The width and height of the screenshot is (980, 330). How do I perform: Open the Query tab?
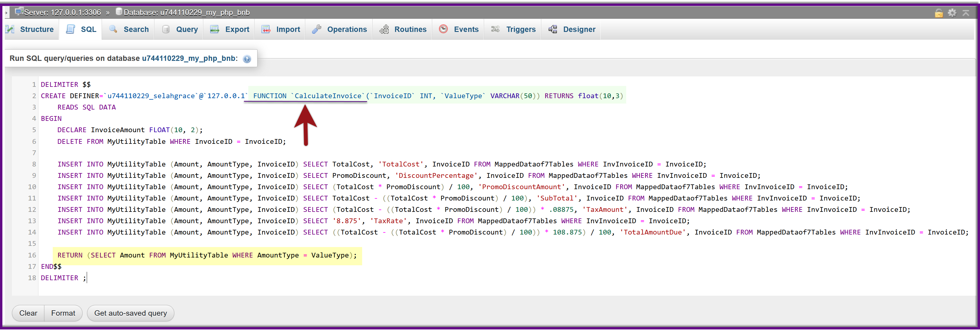180,29
